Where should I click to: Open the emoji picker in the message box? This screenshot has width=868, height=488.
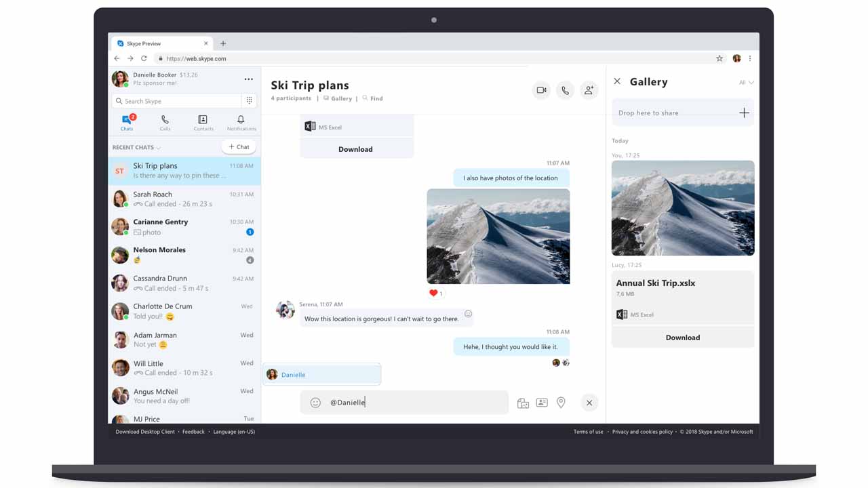point(315,402)
